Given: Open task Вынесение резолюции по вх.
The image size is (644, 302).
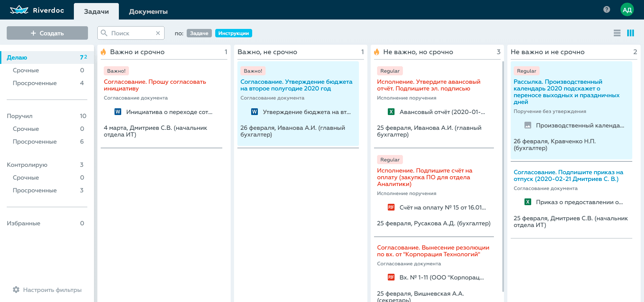Looking at the screenshot, I should [433, 251].
